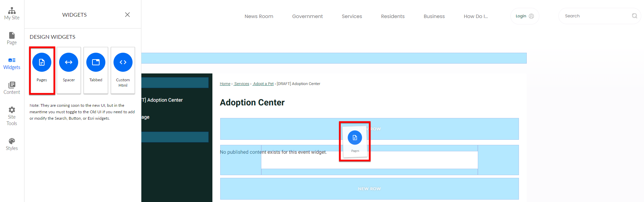
Task: Click the WIDGETS panel title
Action: pos(74,15)
